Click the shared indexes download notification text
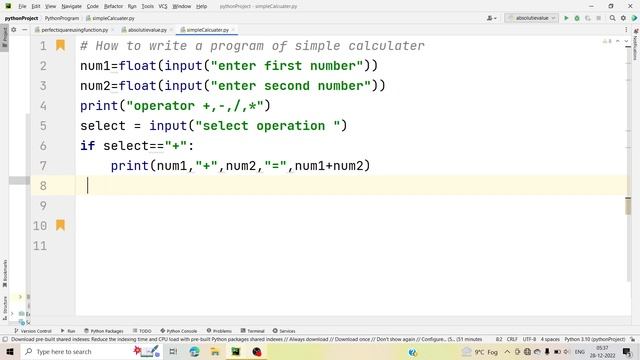640x360 pixels. pyautogui.click(x=247, y=339)
